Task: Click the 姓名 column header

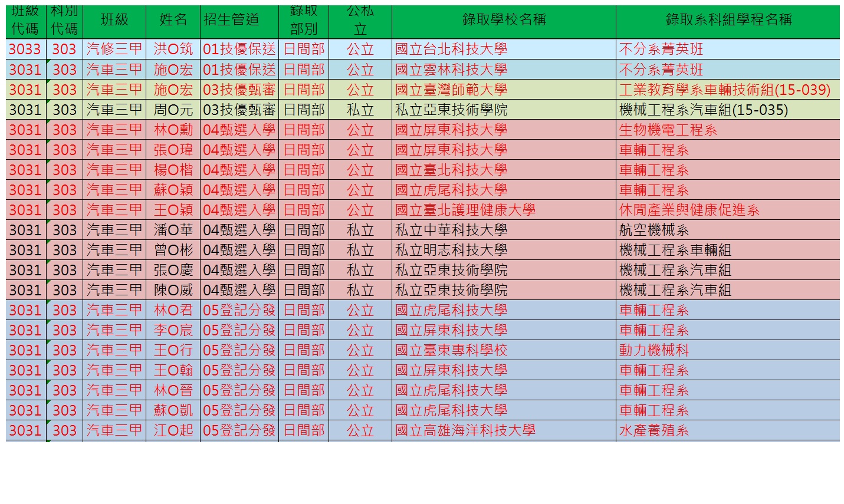Action: point(173,20)
